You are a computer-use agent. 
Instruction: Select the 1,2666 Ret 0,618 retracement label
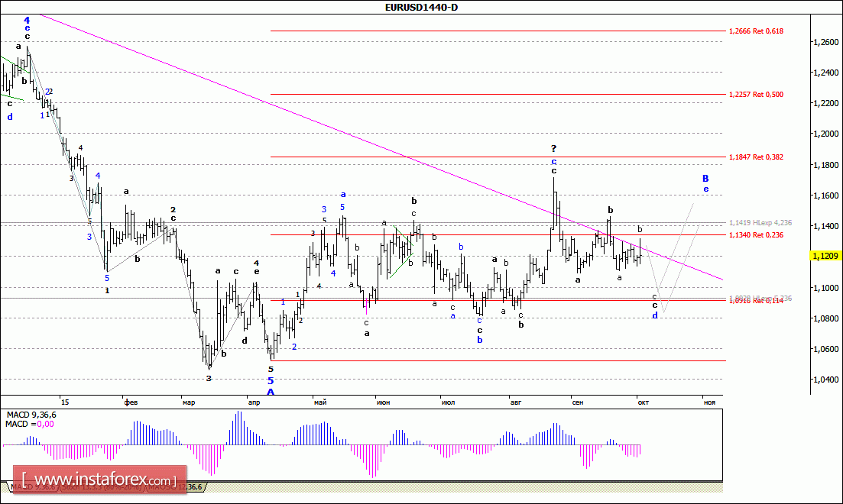pos(756,31)
